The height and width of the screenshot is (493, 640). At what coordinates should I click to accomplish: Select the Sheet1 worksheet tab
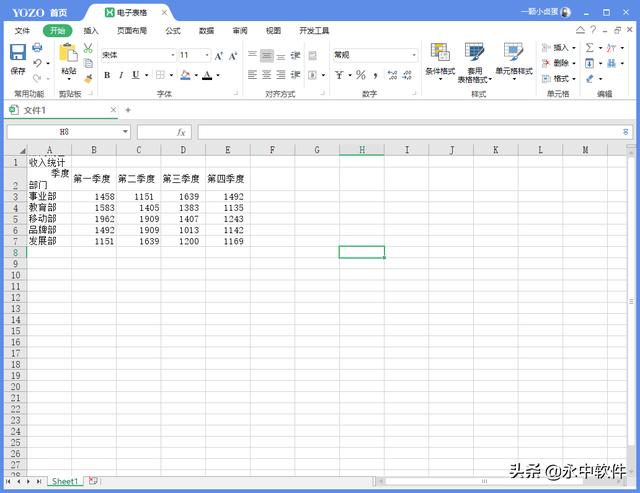(x=65, y=482)
